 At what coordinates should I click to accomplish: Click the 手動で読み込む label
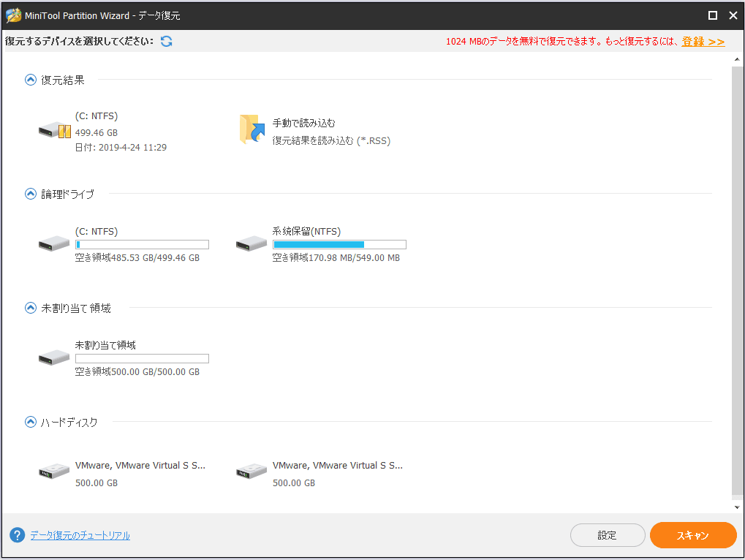tap(303, 123)
